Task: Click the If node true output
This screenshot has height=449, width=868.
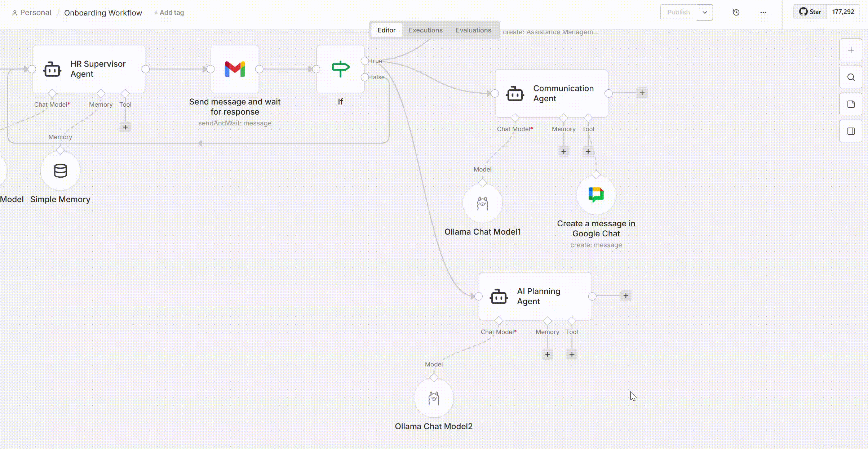Action: click(x=365, y=61)
